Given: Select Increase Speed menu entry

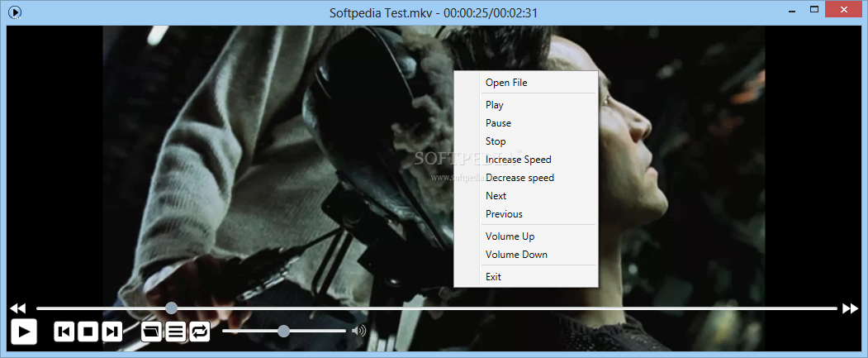Looking at the screenshot, I should coord(526,160).
